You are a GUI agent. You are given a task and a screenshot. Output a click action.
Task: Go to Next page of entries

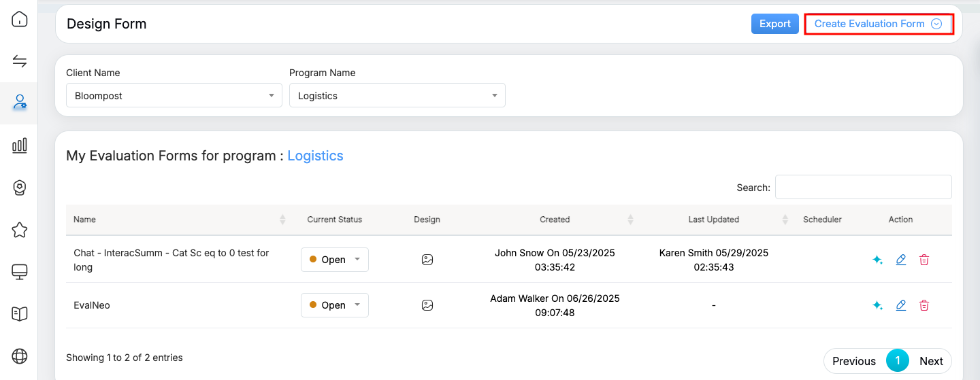[x=931, y=361]
